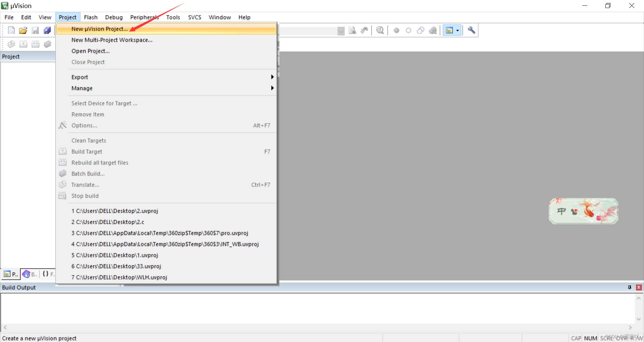Select Stop build menu entry
Viewport: 644px width, 342px height.
tap(166, 196)
